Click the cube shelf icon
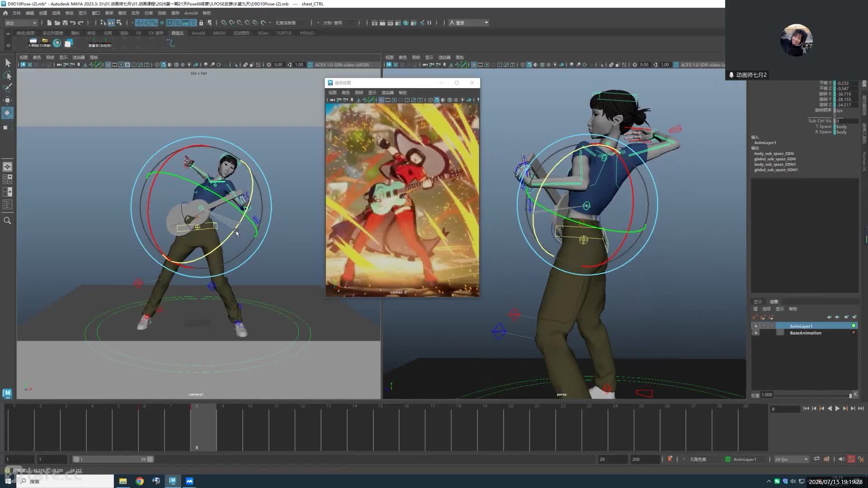 tap(68, 43)
